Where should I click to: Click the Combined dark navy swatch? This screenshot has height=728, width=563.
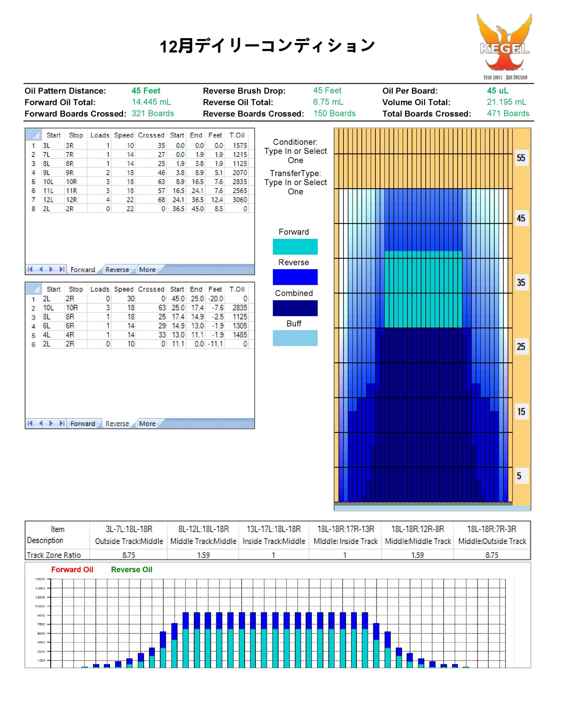(x=295, y=308)
